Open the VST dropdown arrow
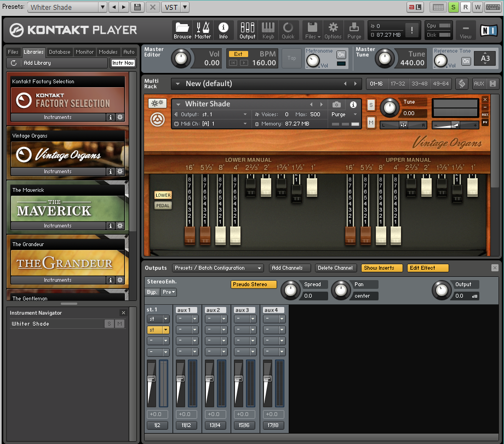504x444 pixels. point(185,7)
